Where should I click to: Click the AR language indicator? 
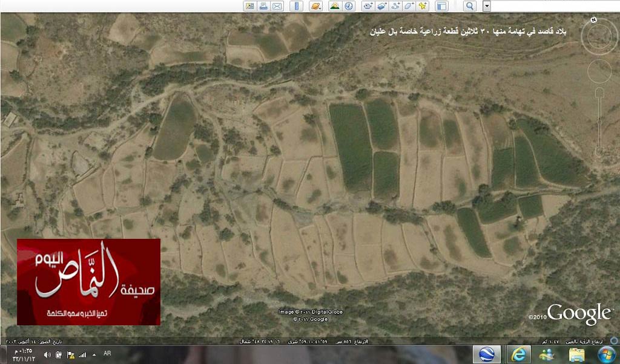[x=107, y=353]
